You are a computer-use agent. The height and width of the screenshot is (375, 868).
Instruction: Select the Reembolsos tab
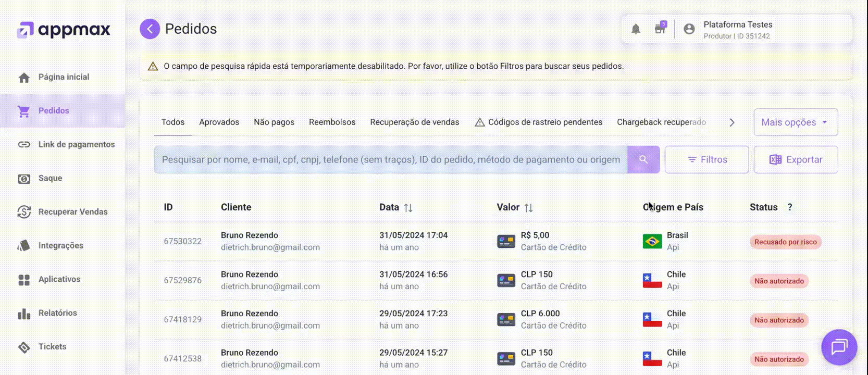coord(332,122)
